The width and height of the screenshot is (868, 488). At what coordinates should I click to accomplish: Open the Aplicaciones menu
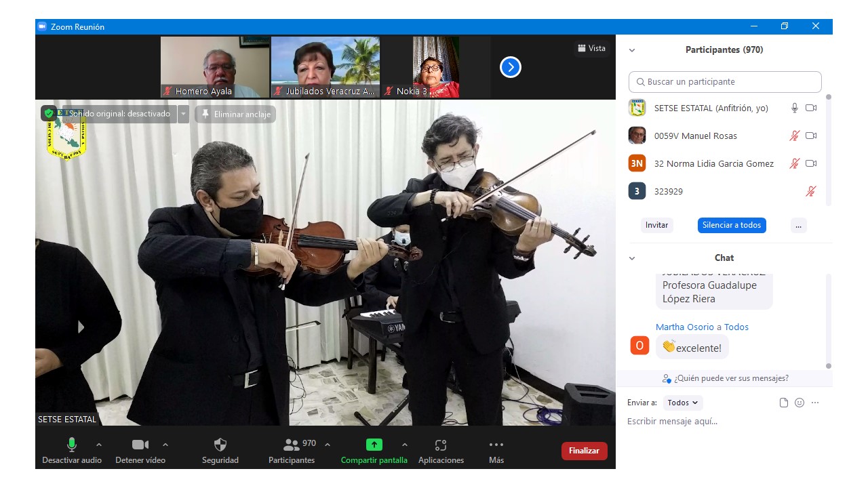[x=441, y=451]
